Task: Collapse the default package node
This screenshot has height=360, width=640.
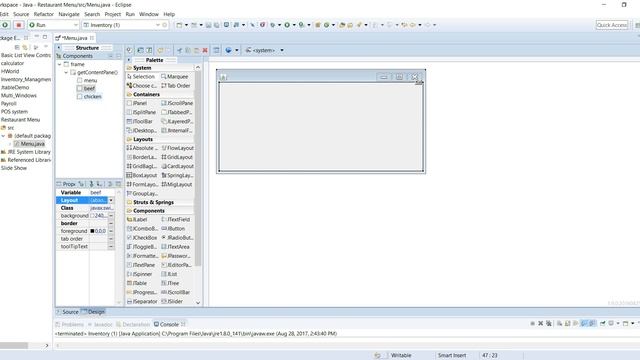Action: pos(3,136)
